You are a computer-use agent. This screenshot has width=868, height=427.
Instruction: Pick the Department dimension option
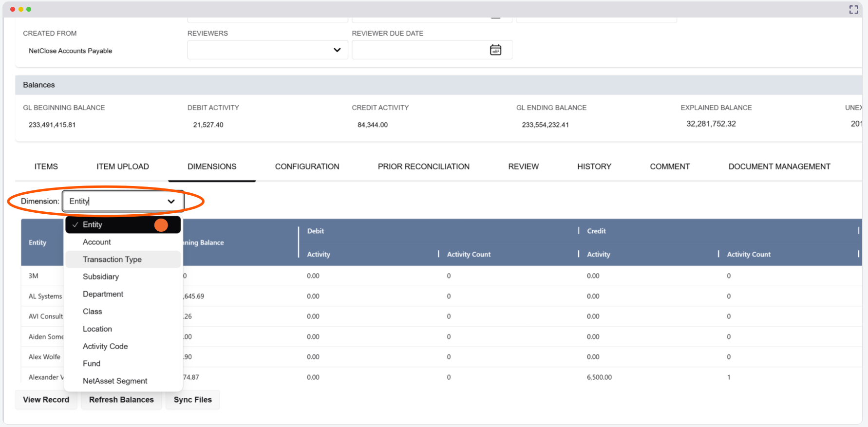[x=103, y=294]
